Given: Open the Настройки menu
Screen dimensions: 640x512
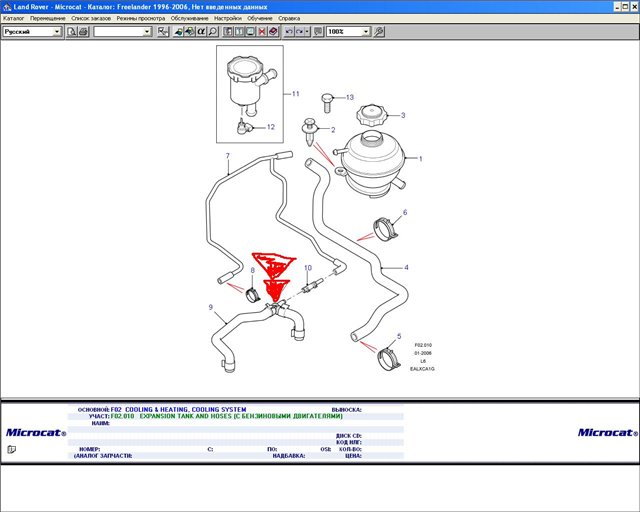Looking at the screenshot, I should coord(228,18).
